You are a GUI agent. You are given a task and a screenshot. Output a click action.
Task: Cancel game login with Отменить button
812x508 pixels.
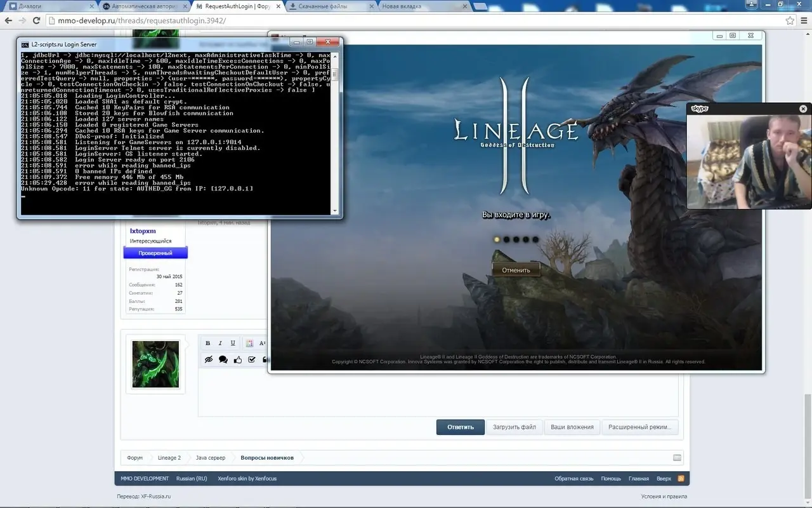click(x=516, y=270)
